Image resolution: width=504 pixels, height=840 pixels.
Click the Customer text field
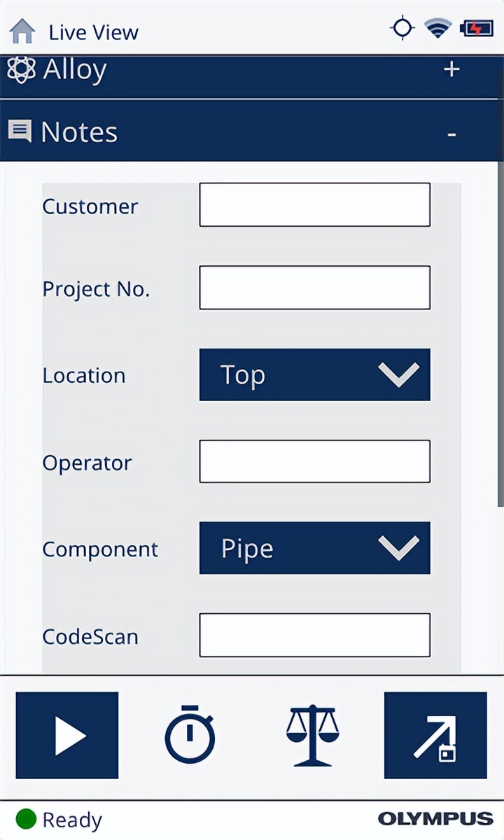tap(314, 204)
